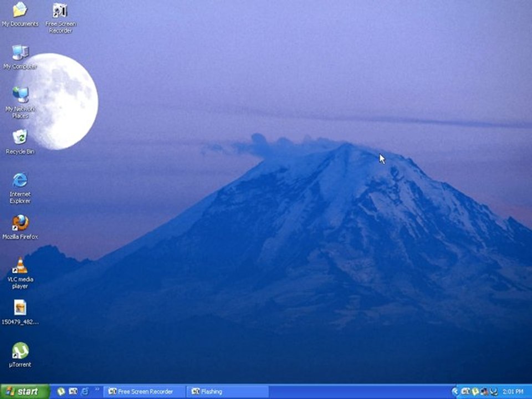Select the Internet Explorer desktop icon
This screenshot has width=532, height=399.
pyautogui.click(x=20, y=188)
